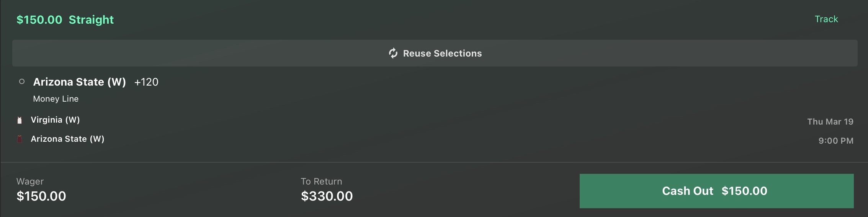Open the Virginia (W) team name

coord(55,120)
